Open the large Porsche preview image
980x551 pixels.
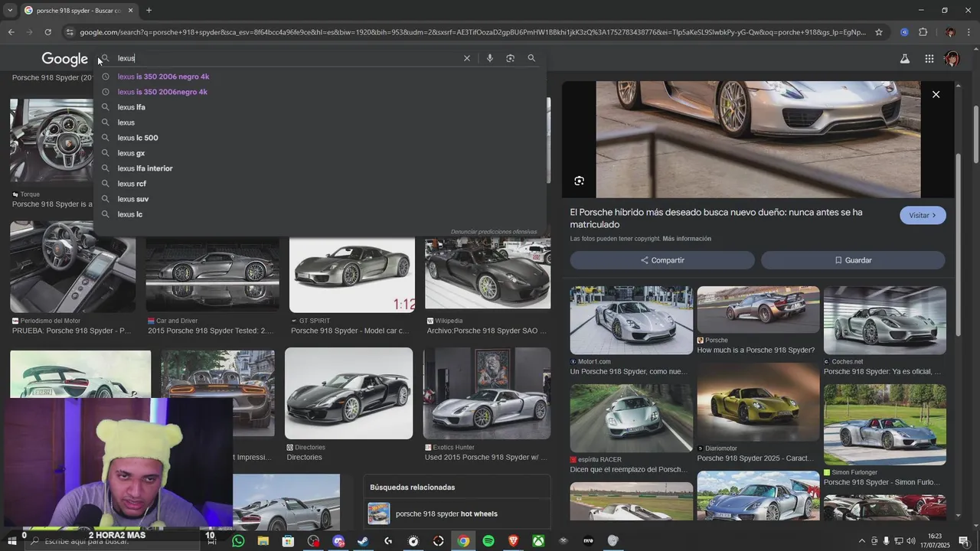tap(758, 139)
